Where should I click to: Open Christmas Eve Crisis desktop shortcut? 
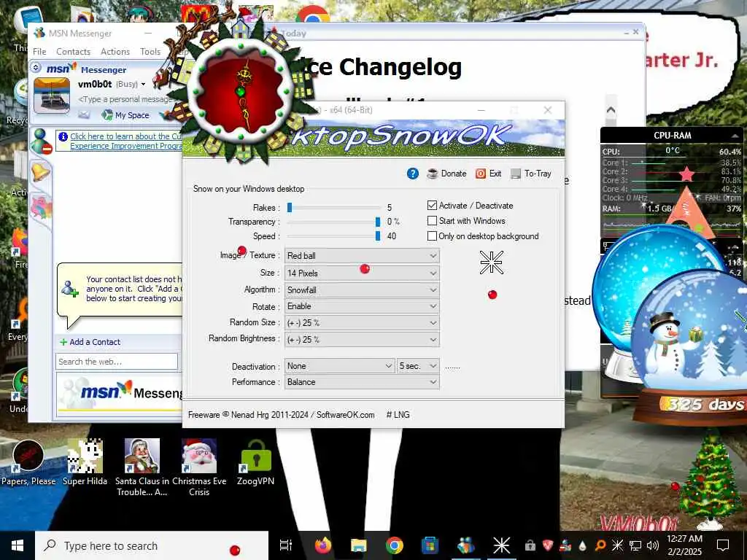(199, 467)
